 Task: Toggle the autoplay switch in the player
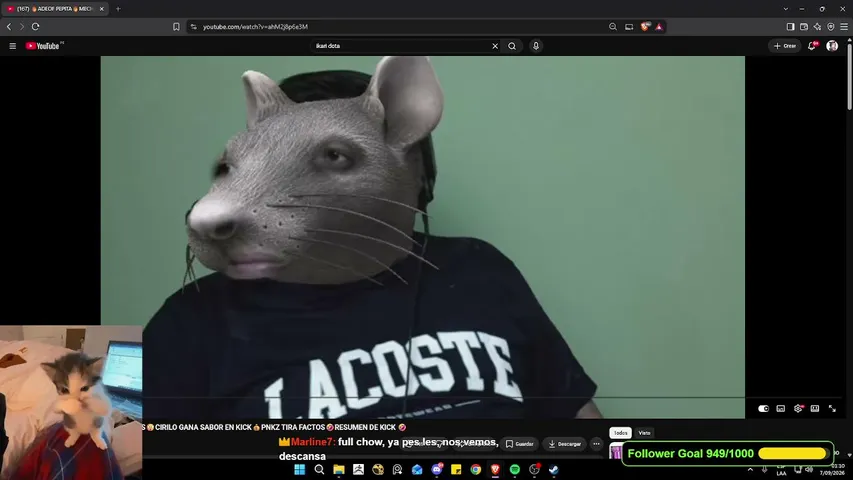pos(763,409)
